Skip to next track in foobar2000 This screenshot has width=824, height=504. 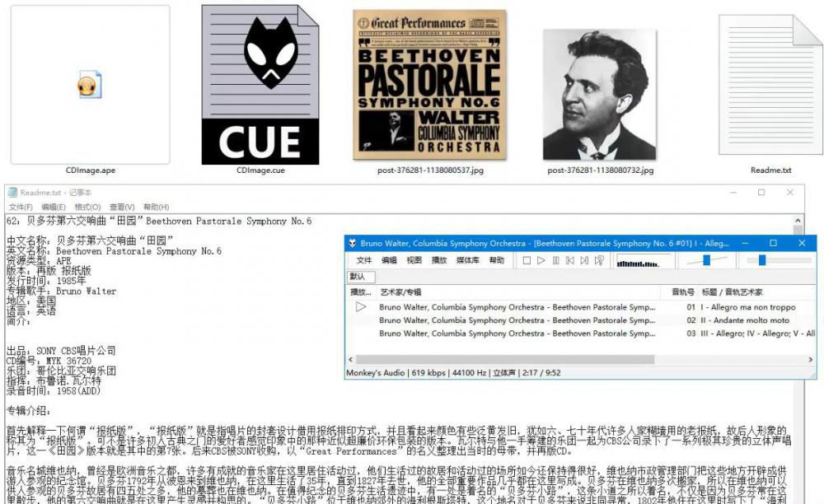point(584,260)
